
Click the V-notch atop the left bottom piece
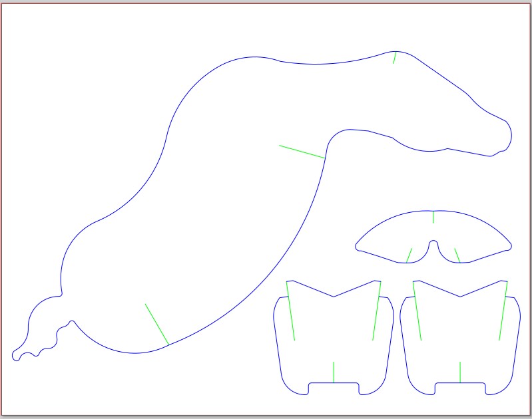334,296
